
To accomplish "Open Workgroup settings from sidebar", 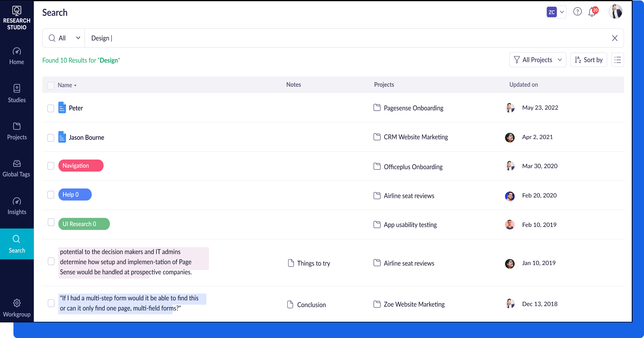I will click(x=17, y=307).
